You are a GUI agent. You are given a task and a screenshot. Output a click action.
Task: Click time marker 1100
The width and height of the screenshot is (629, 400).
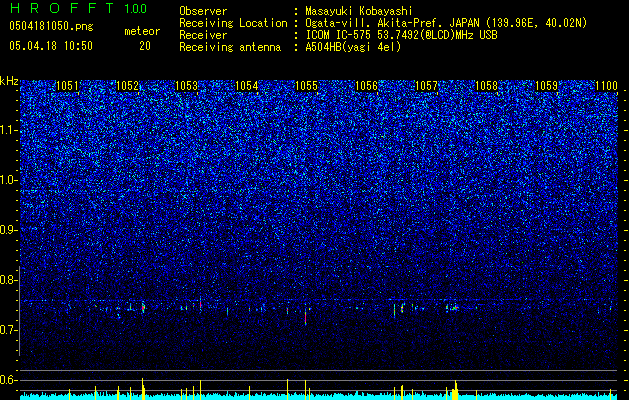coord(606,86)
